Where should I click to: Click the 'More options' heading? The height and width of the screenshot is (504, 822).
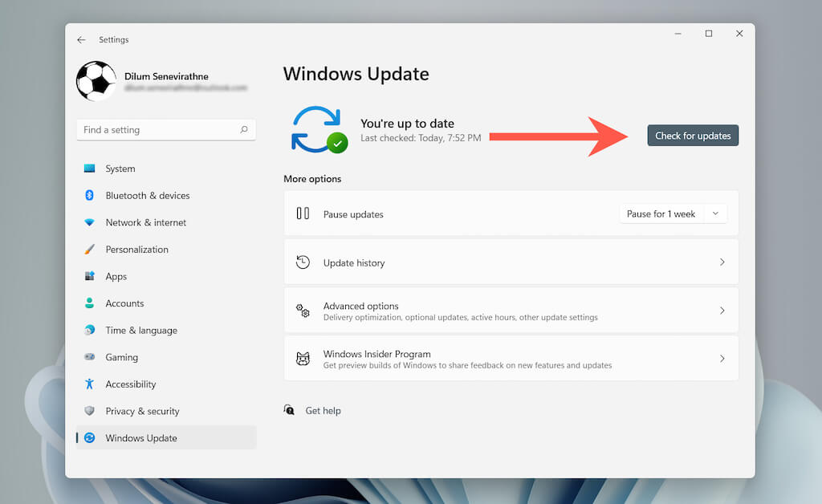(x=312, y=179)
